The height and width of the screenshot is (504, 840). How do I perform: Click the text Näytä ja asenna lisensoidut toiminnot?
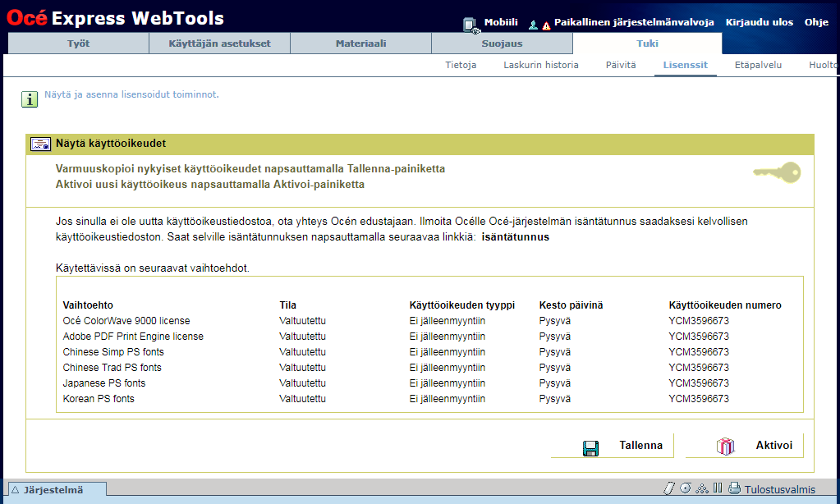click(131, 94)
